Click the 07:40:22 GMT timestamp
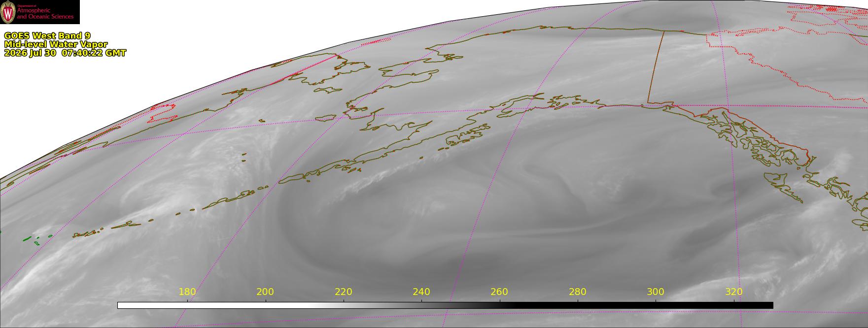This screenshot has height=328, width=868. point(94,53)
